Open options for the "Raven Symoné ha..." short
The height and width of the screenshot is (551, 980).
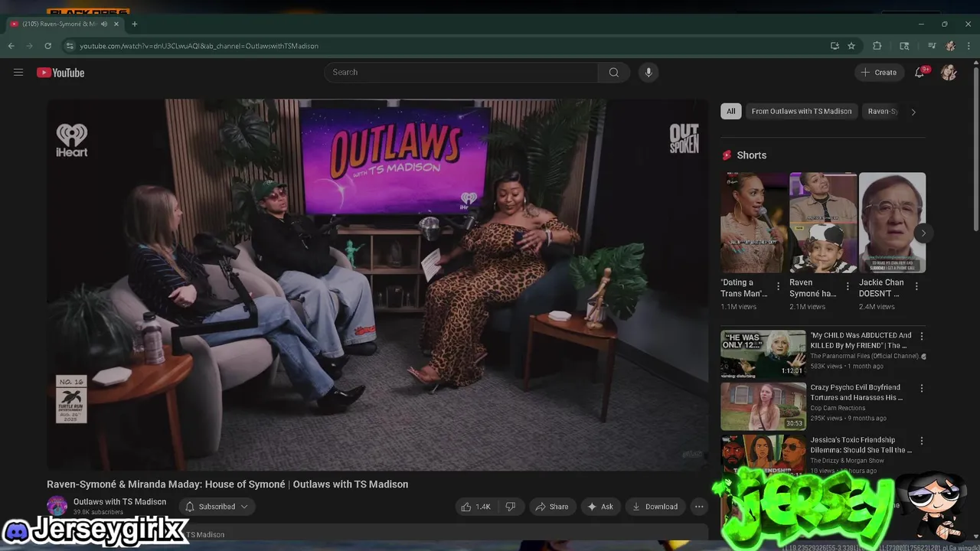tap(848, 286)
